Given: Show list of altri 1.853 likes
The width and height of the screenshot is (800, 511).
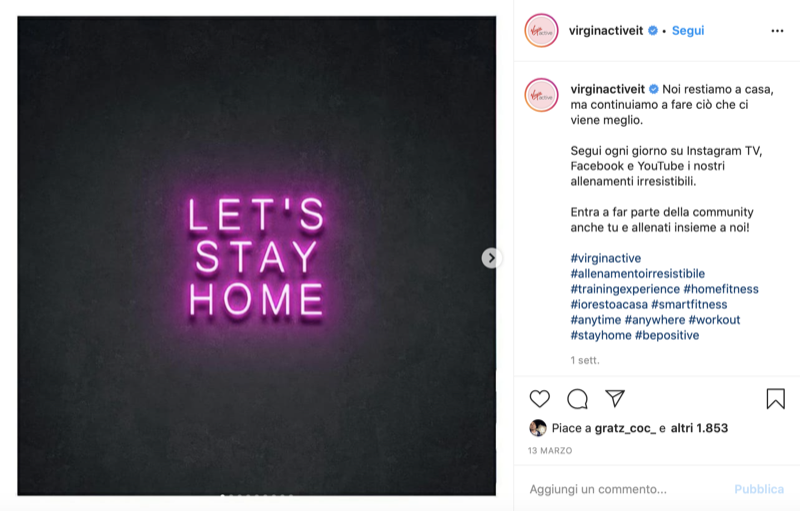Looking at the screenshot, I should 699,428.
